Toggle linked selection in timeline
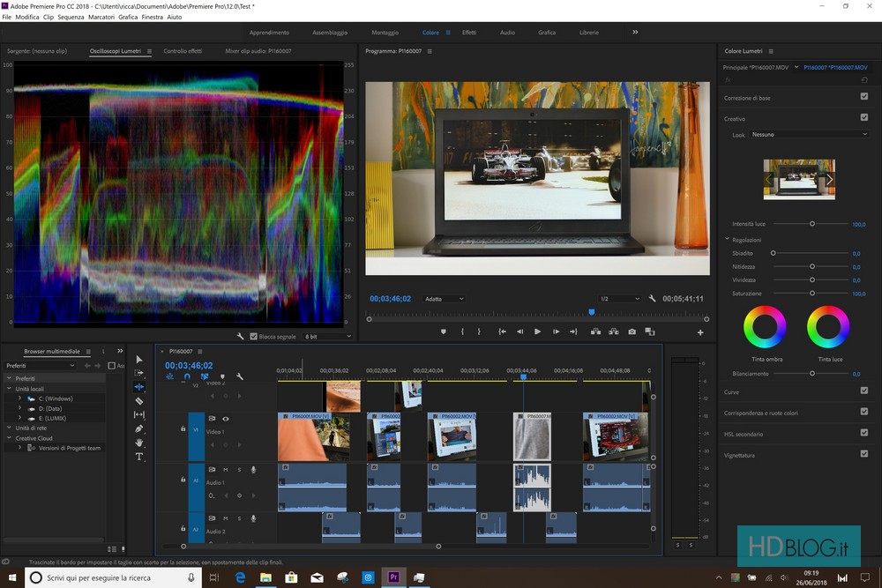The image size is (882, 588). click(205, 376)
